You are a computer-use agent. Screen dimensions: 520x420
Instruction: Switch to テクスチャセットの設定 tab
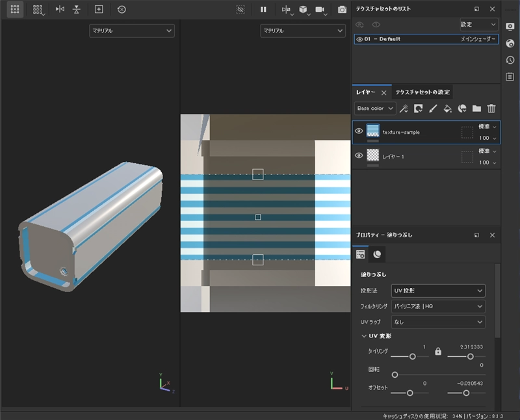(x=422, y=92)
